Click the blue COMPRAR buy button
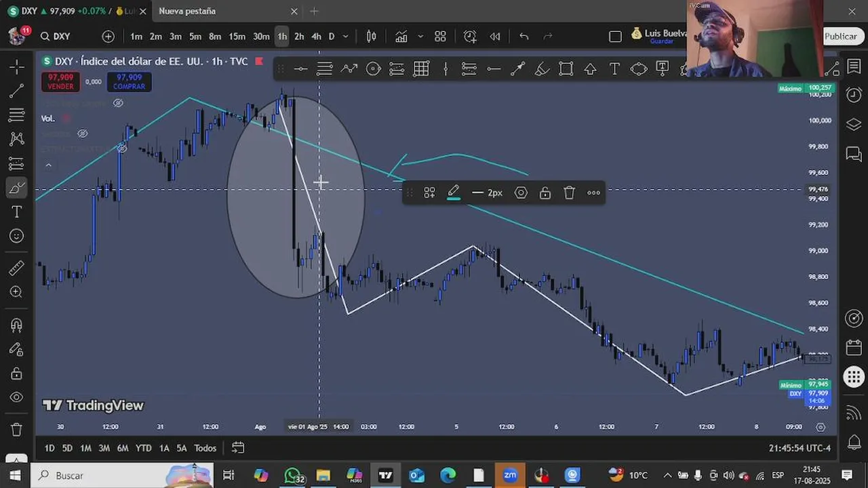Viewport: 868px width, 488px height. click(x=130, y=82)
